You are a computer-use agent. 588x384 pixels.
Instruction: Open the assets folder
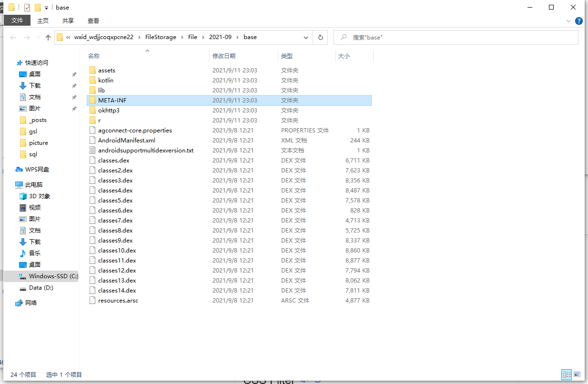[x=106, y=71]
